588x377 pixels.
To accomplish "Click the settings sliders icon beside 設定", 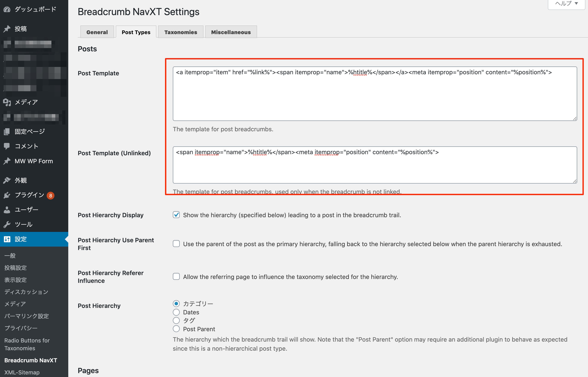I will point(7,239).
